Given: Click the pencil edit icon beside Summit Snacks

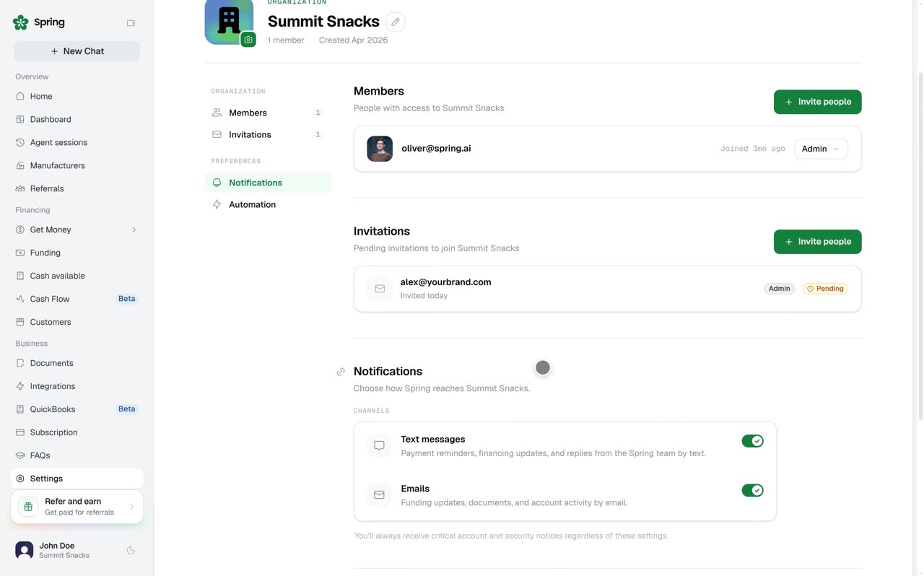Looking at the screenshot, I should coord(395,22).
